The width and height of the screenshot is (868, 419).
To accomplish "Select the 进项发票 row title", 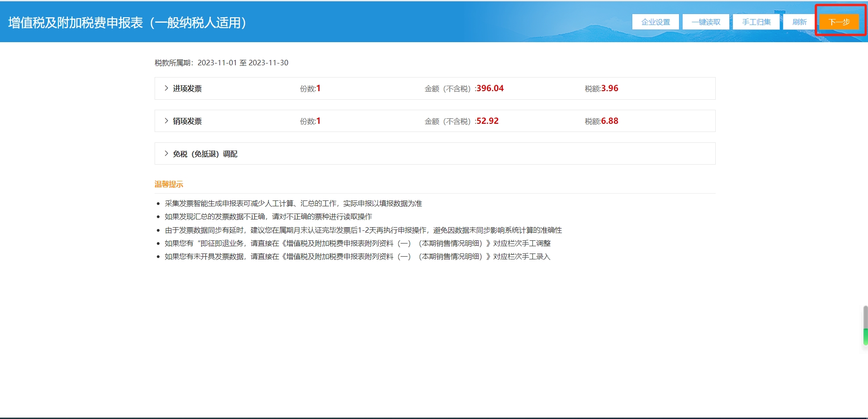I will pos(187,88).
